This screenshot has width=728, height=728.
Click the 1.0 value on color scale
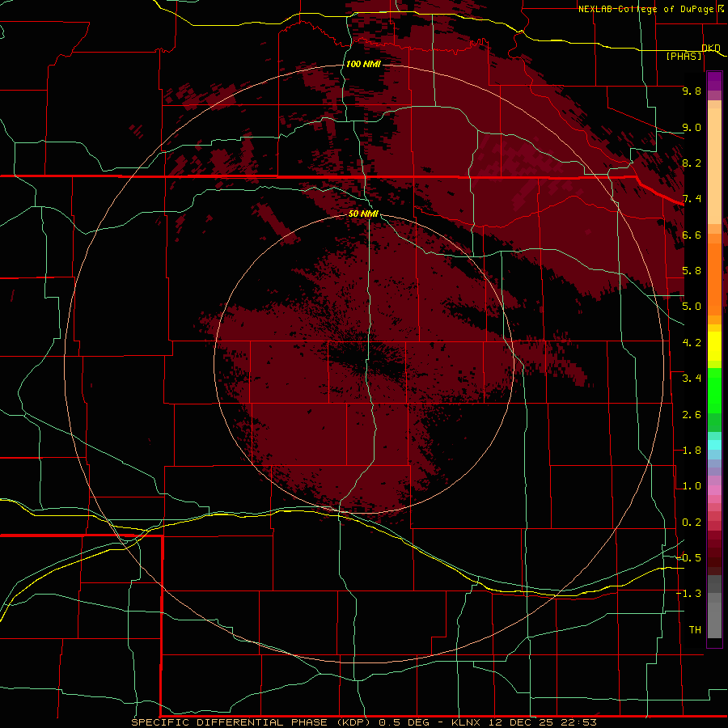(x=692, y=486)
